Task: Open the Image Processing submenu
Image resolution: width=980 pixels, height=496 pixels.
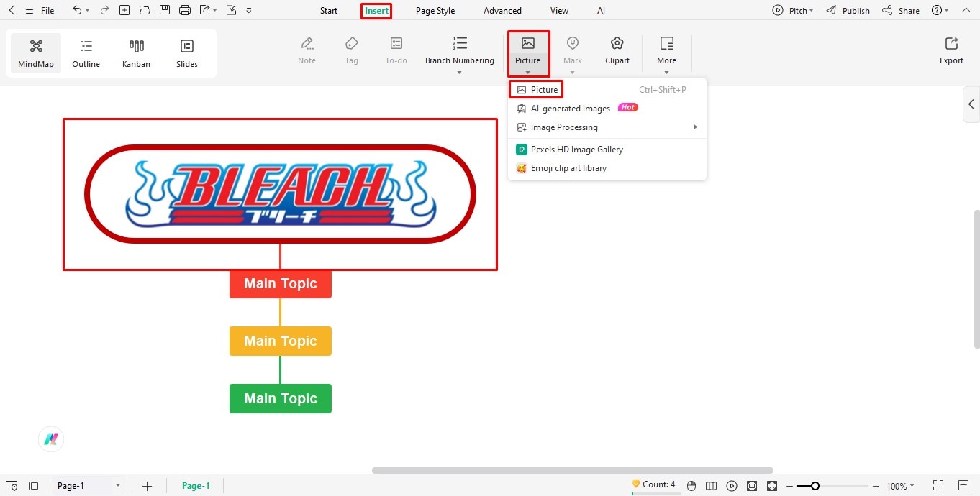Action: coord(607,127)
